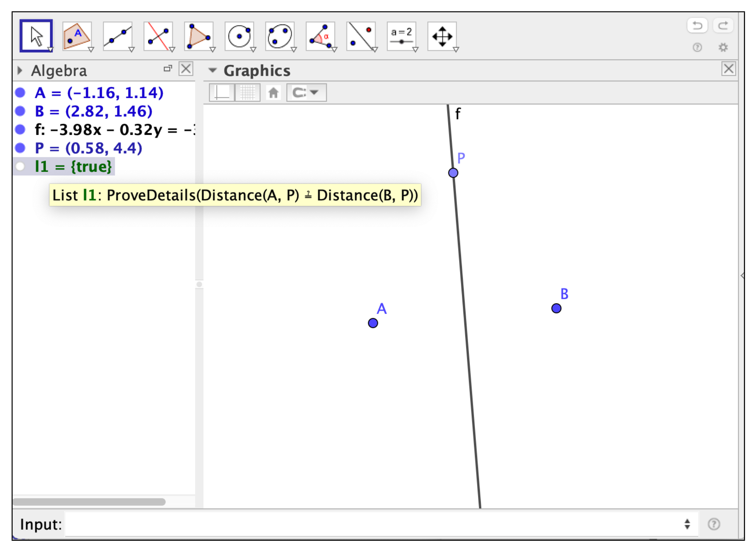Expand the Algebra panel triangle
The width and height of the screenshot is (756, 551).
tap(20, 70)
